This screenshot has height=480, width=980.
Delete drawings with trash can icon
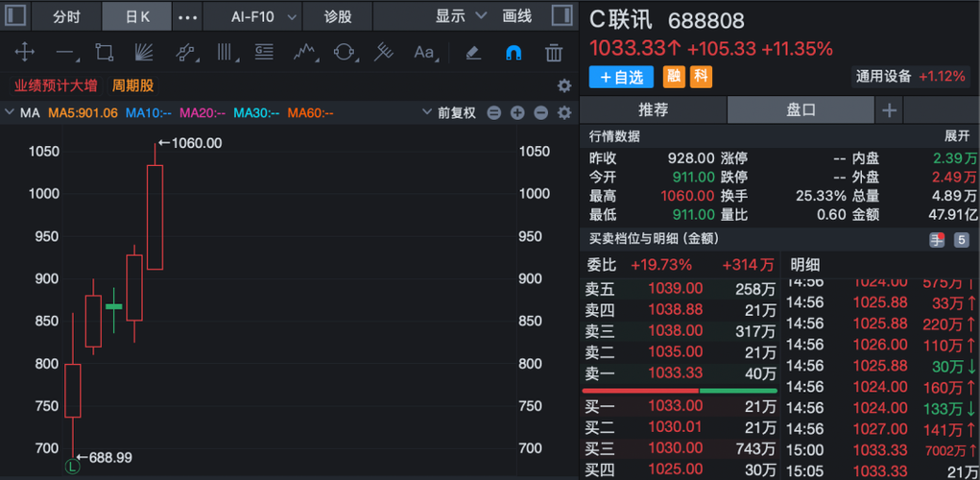point(554,53)
